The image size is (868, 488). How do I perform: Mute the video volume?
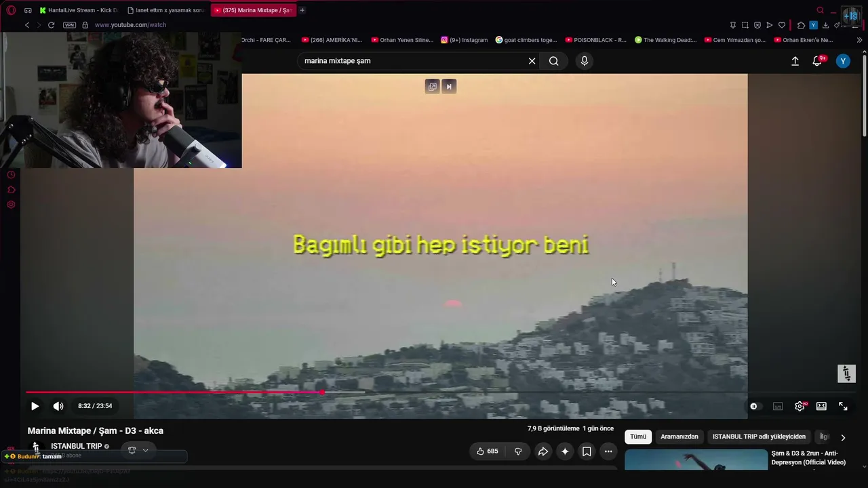pos(58,406)
